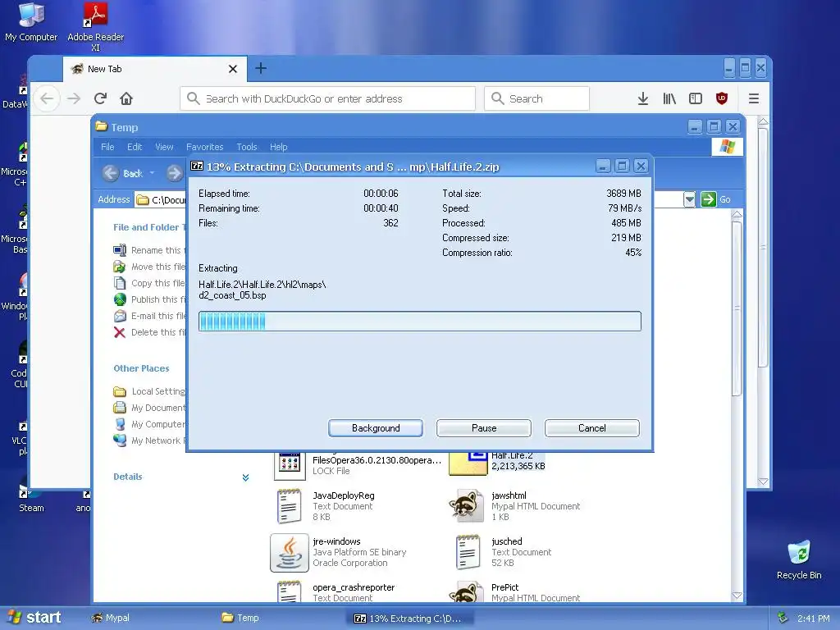Open the Help menu in the Temp window
Image resolution: width=840 pixels, height=630 pixels.
278,147
